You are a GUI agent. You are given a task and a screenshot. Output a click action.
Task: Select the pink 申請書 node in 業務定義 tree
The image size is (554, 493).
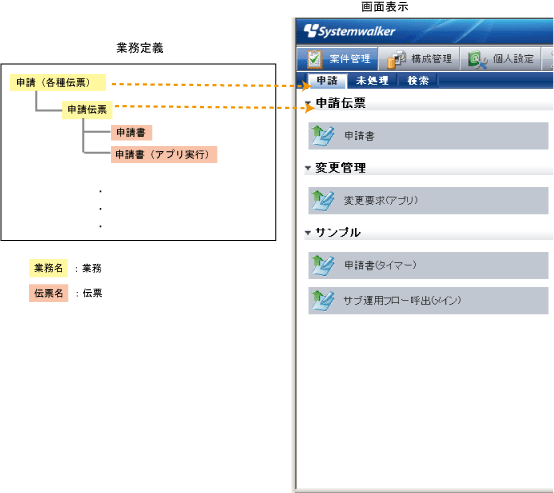[x=131, y=133]
